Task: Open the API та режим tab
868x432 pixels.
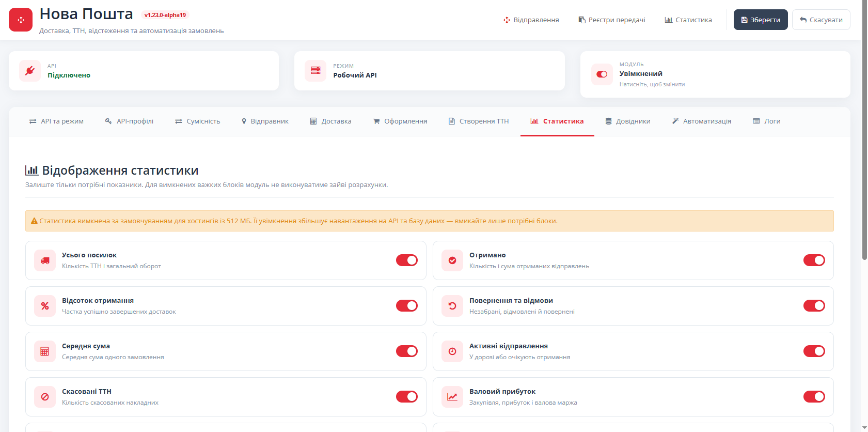Action: (x=56, y=121)
